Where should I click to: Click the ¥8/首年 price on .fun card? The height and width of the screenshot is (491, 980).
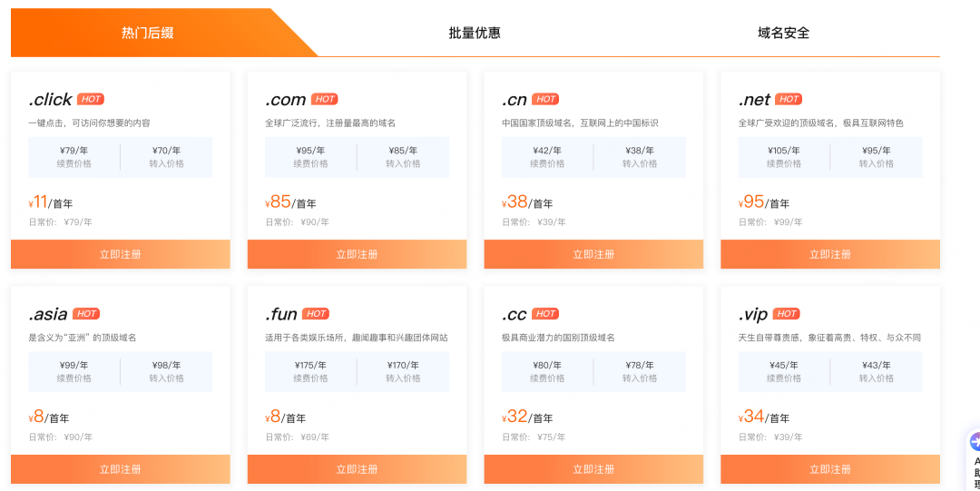click(286, 417)
